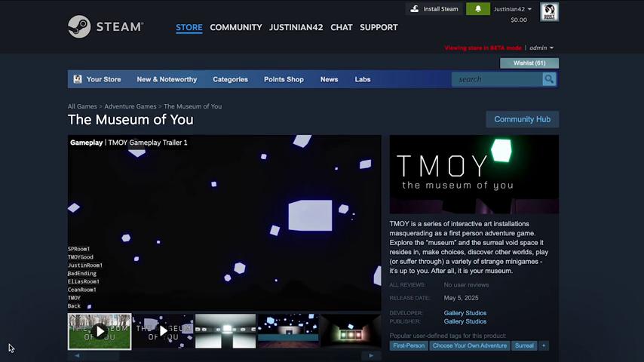This screenshot has height=362, width=644.
Task: Play the second dark trailer thumbnail
Action: (163, 331)
